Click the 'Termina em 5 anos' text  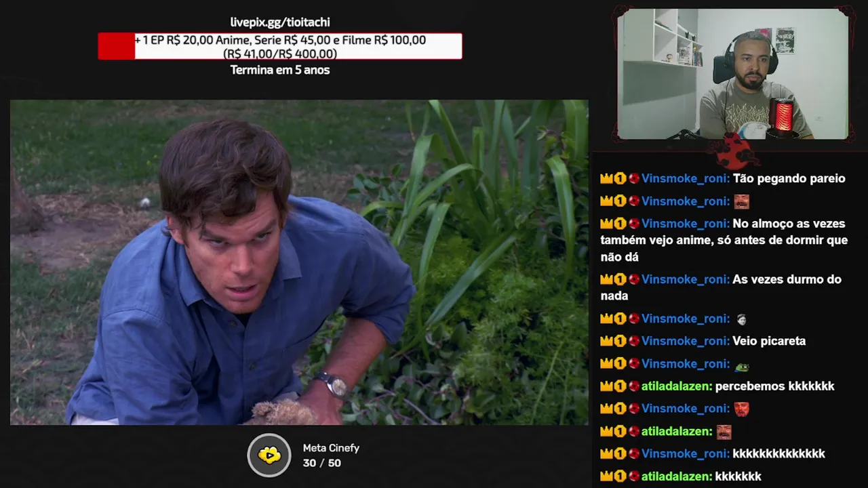pos(280,70)
